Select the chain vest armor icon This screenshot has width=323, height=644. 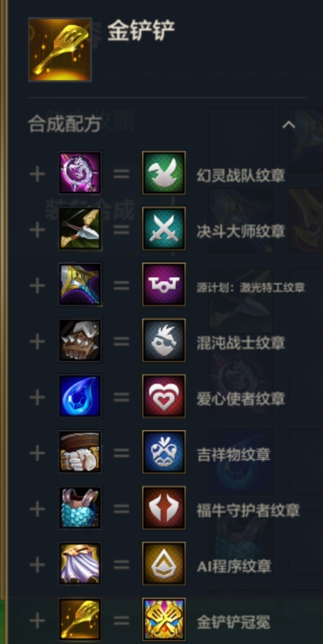pos(80,508)
